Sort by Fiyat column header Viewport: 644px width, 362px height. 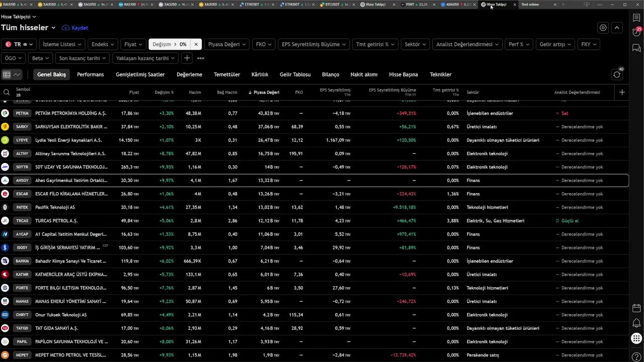click(x=134, y=93)
